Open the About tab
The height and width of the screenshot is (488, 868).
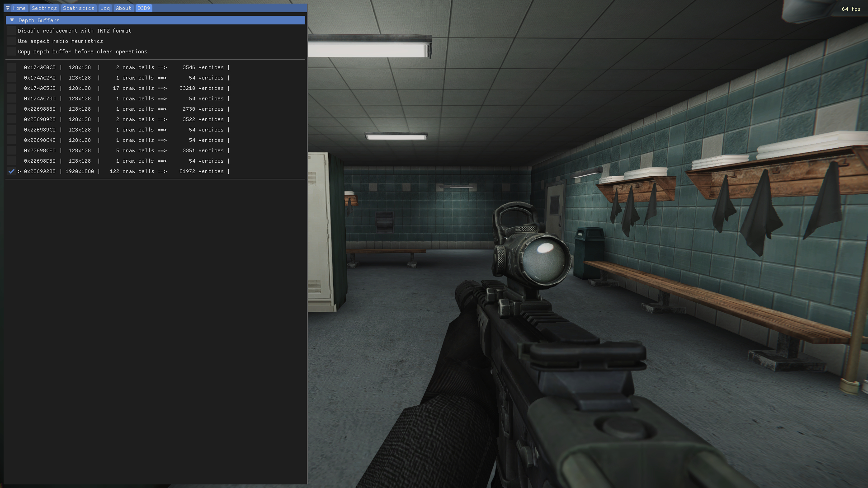tap(123, 8)
